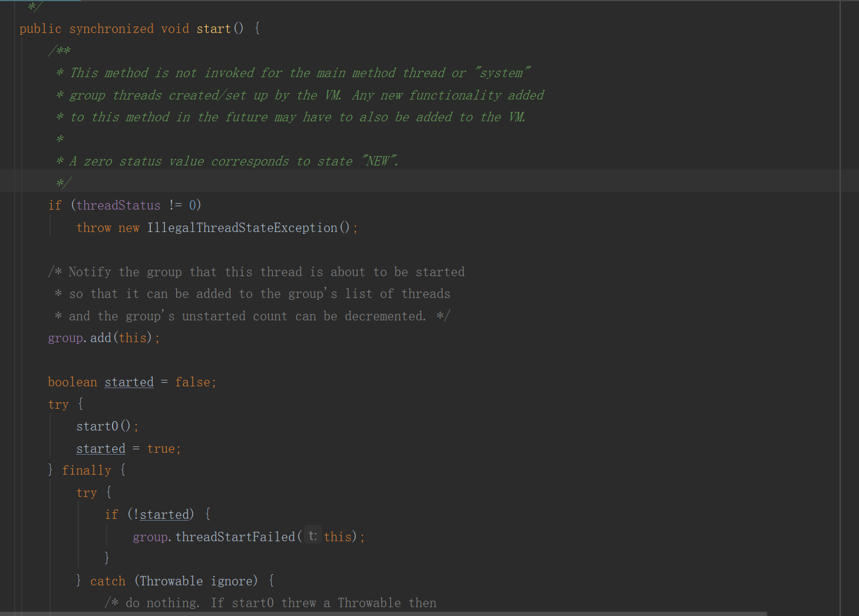
Task: Click the 'if' keyword before threadStatus
Action: point(55,205)
